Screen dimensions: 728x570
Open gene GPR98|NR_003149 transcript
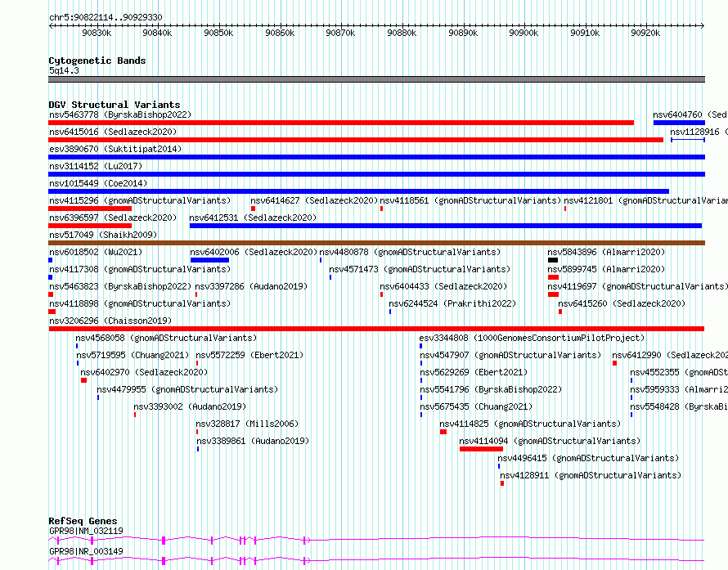point(376,560)
